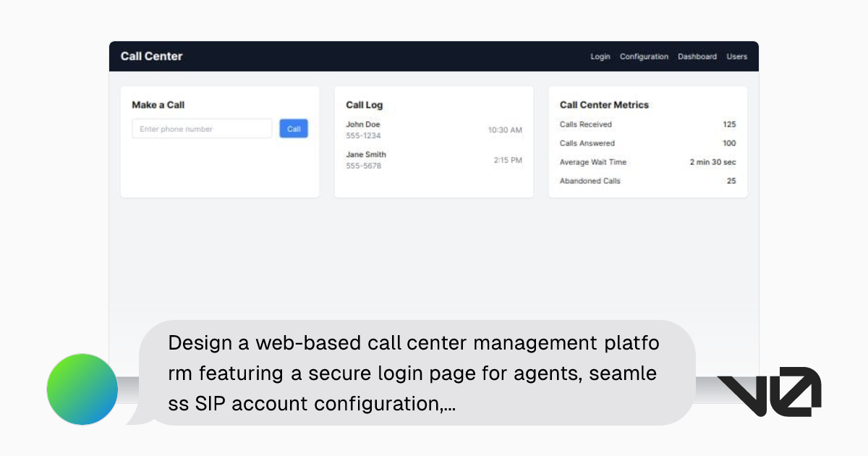This screenshot has width=868, height=456.
Task: Click the Call Log panel title
Action: 363,105
